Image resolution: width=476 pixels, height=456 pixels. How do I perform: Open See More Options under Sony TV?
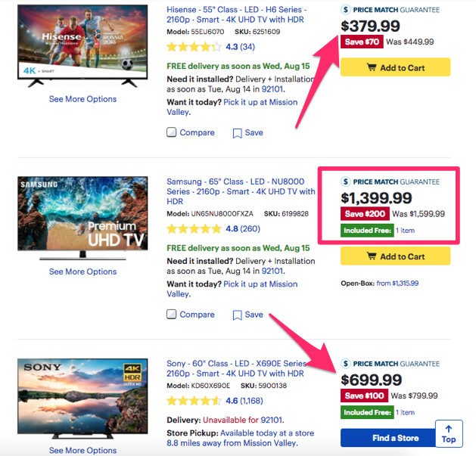(83, 450)
